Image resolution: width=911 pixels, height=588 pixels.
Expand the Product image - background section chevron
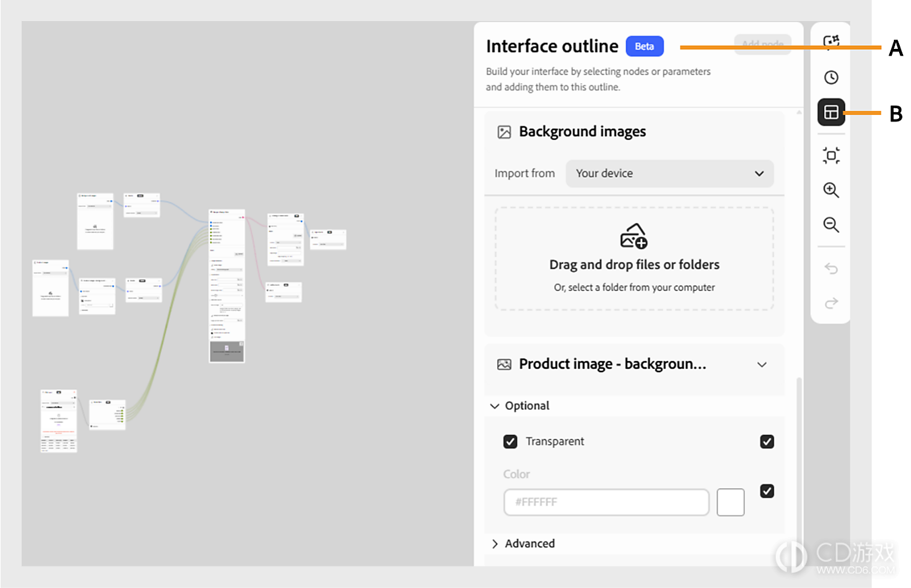click(762, 365)
